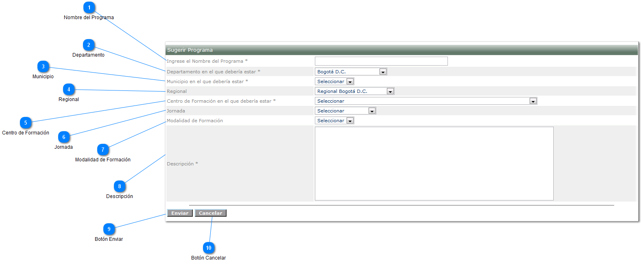Screen dimensions: 644x262
Task: Click the marker 4 above Regional label
Action: 69,90
